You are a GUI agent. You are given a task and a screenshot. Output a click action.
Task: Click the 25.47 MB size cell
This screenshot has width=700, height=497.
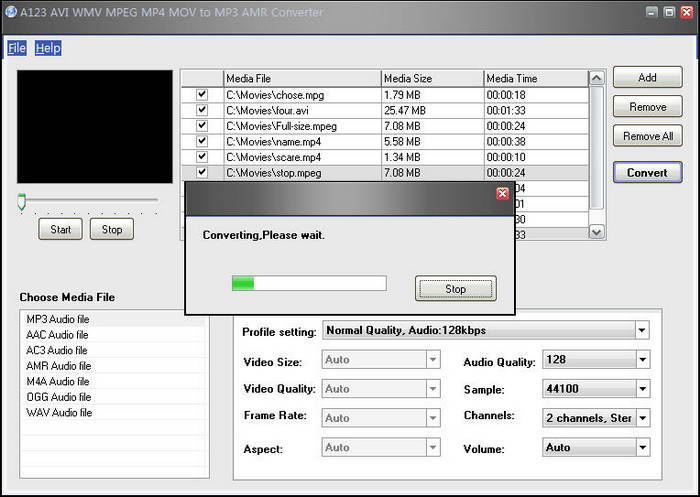coord(433,110)
